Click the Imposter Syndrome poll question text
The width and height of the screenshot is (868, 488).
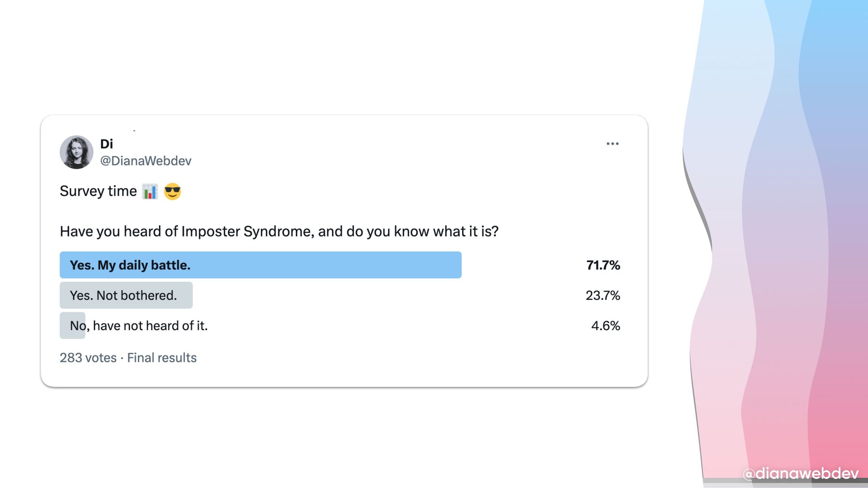[279, 231]
